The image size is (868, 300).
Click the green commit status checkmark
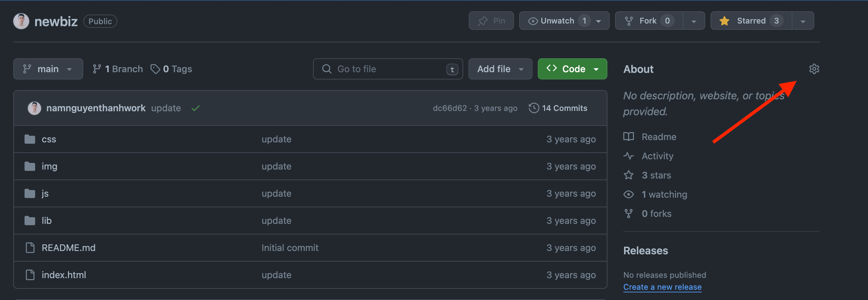click(x=195, y=108)
